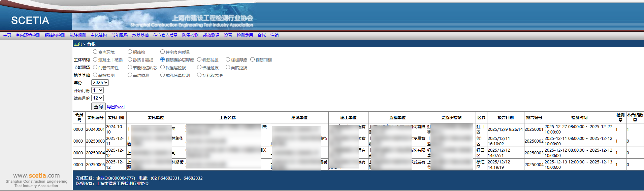Select the 钢筋拉拔 radio option

(199, 60)
